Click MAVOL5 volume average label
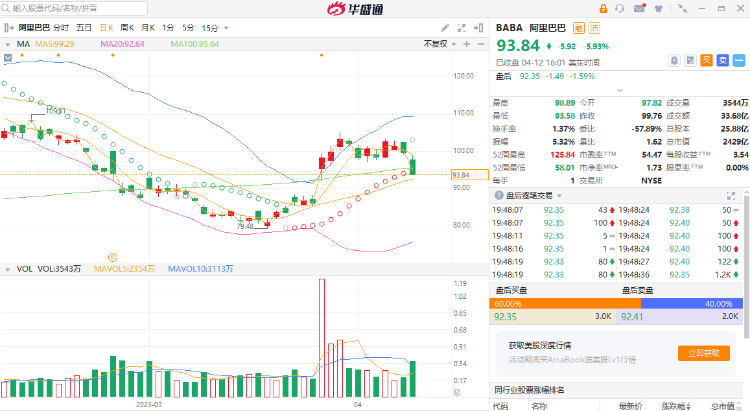The height and width of the screenshot is (411, 750). point(124,269)
